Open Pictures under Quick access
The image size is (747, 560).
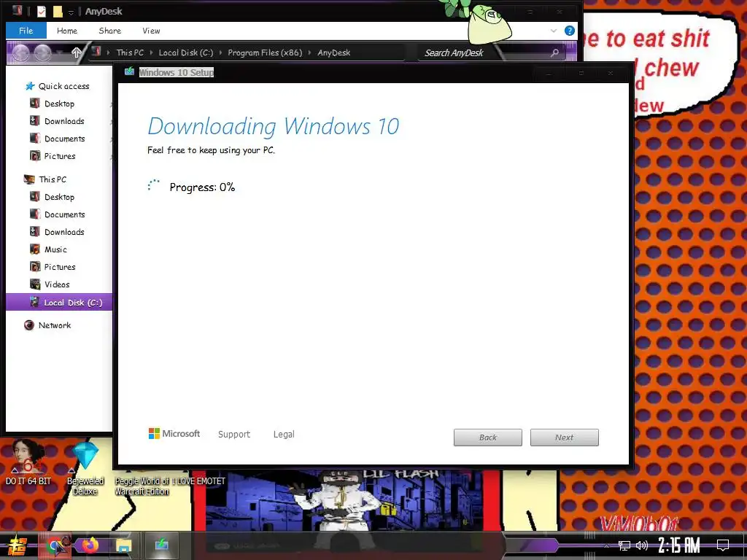(60, 156)
